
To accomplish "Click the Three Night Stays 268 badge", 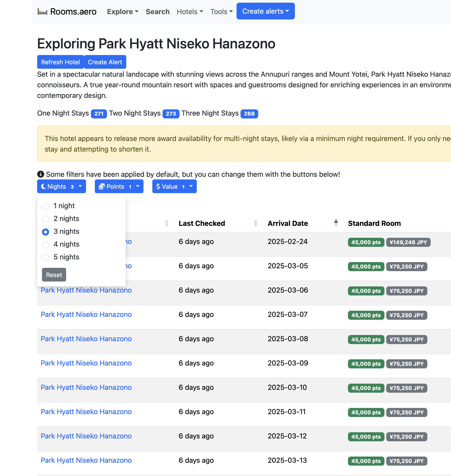I will coord(249,114).
